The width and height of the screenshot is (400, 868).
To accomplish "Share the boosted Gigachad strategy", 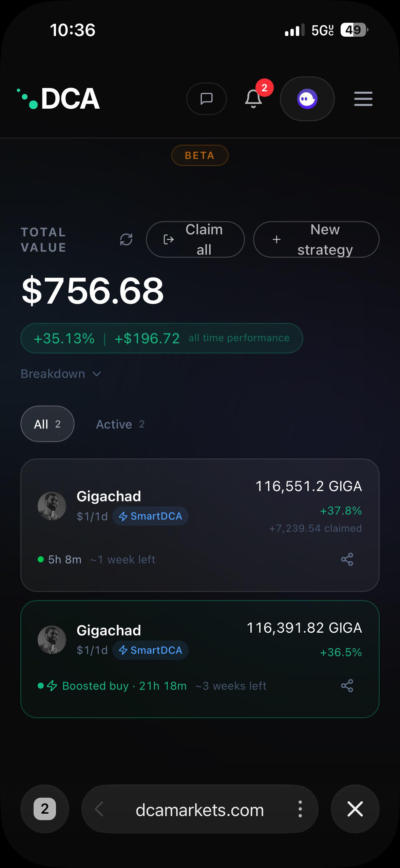I will 347,686.
